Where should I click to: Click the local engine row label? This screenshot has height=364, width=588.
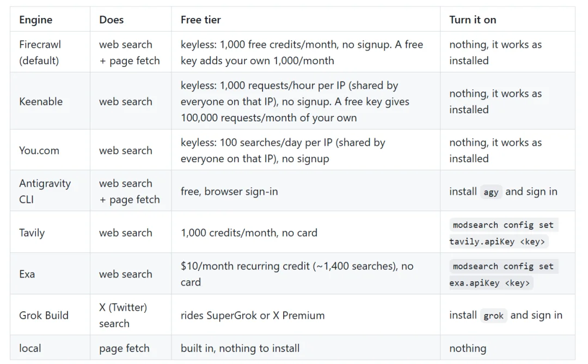[x=30, y=348]
